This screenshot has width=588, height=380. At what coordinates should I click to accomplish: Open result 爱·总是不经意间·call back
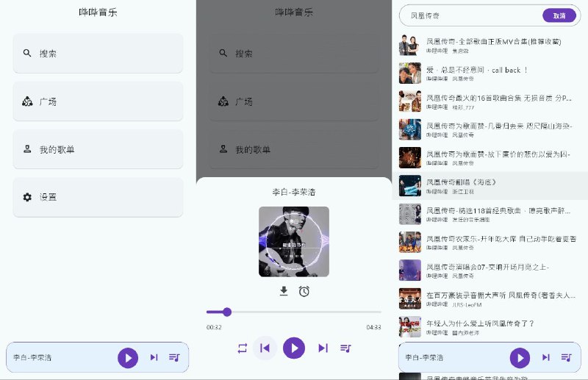pos(490,74)
